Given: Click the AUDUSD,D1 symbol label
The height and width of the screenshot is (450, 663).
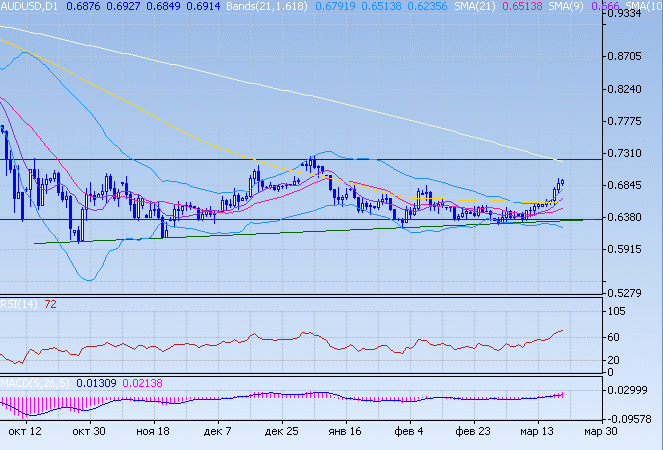Looking at the screenshot, I should coord(30,7).
